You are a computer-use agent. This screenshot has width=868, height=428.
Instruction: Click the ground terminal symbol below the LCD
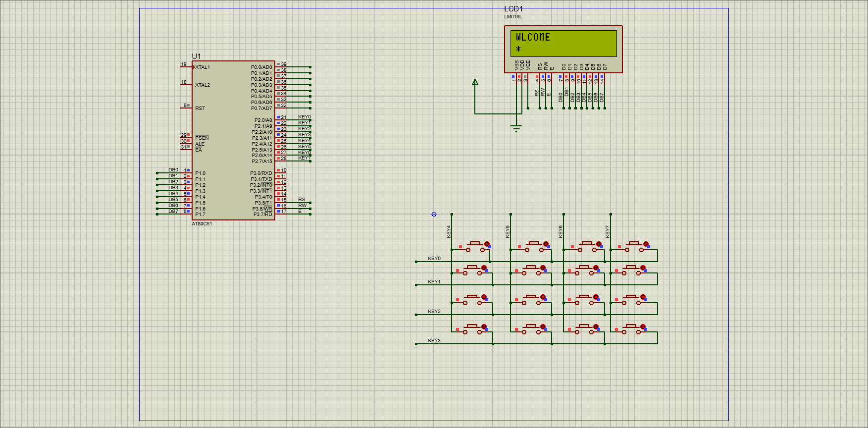point(516,129)
